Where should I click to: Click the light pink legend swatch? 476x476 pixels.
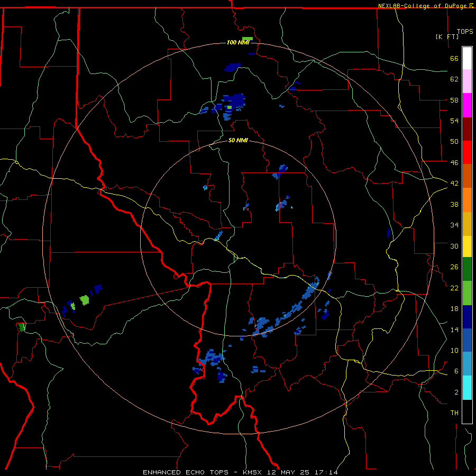tap(467, 81)
